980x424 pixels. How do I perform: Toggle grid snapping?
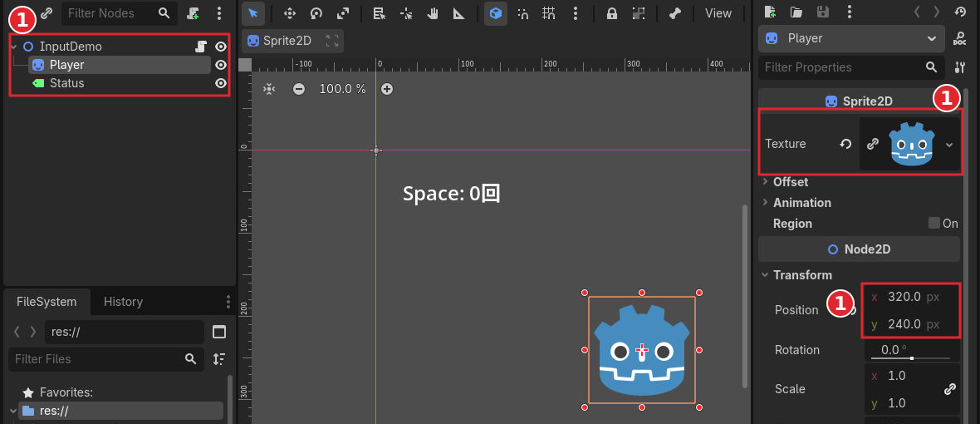(549, 13)
